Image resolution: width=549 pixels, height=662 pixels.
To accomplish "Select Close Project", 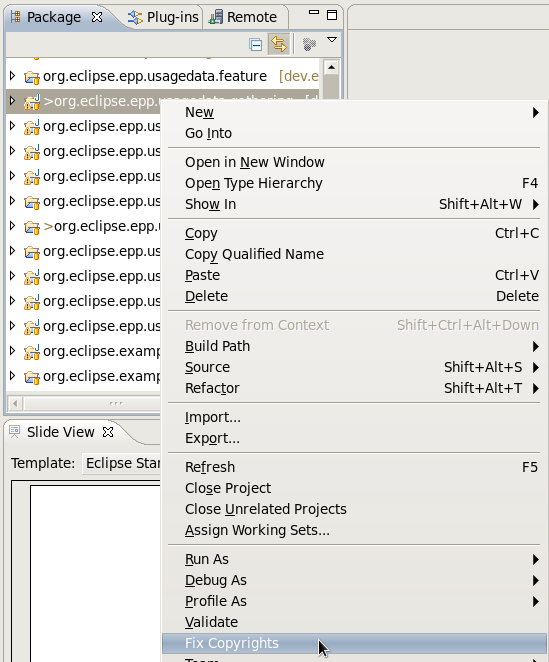I will 354,488.
